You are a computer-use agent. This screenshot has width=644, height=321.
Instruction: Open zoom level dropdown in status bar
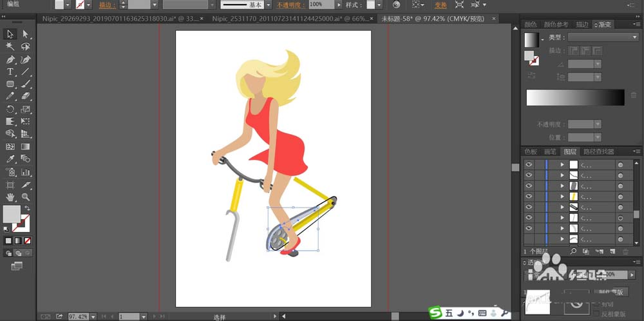tap(93, 316)
